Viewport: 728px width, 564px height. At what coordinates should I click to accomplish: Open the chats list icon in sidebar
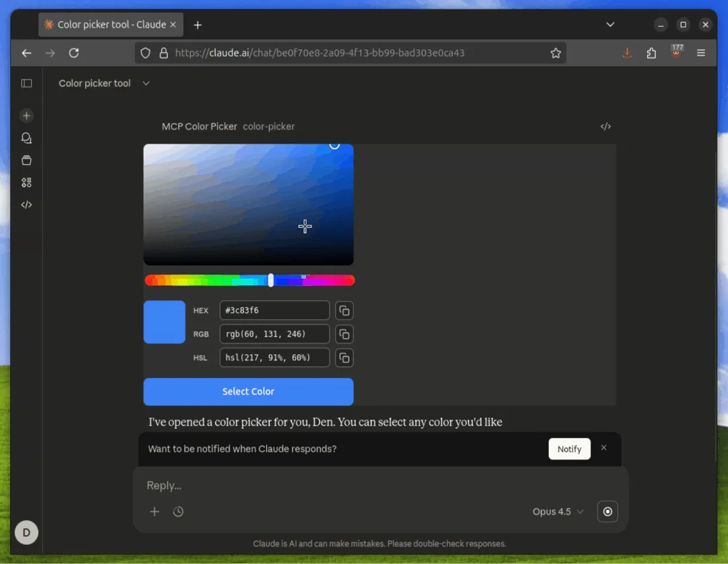point(26,138)
